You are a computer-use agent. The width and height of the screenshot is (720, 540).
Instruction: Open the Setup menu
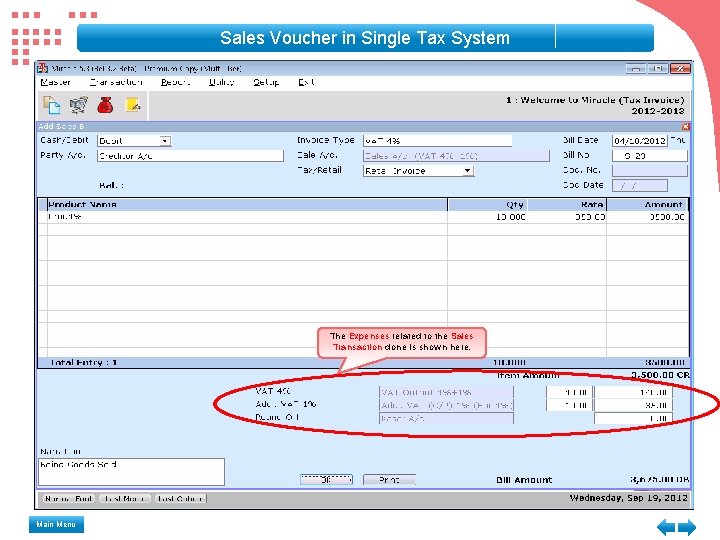coord(266,82)
